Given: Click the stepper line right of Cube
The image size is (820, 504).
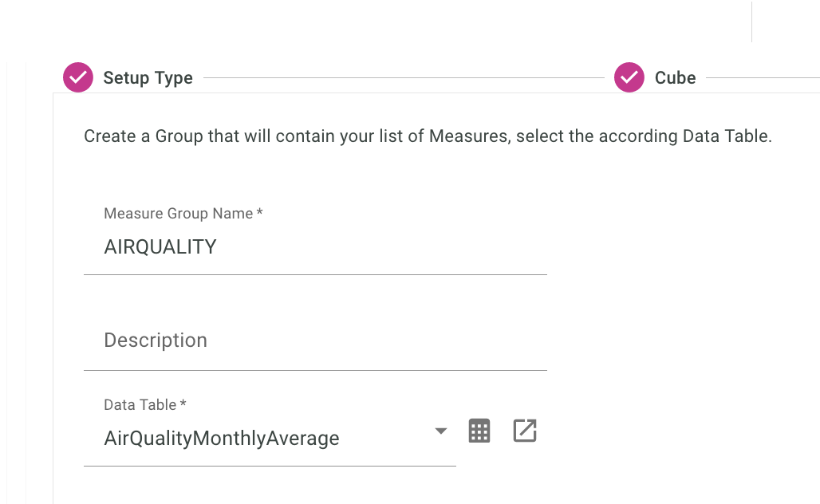Looking at the screenshot, I should 762,78.
